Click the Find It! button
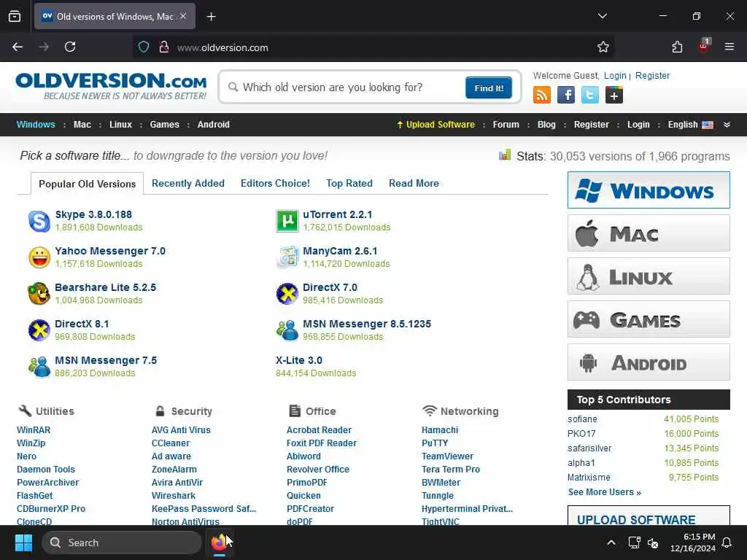Image resolution: width=747 pixels, height=560 pixels. point(489,87)
